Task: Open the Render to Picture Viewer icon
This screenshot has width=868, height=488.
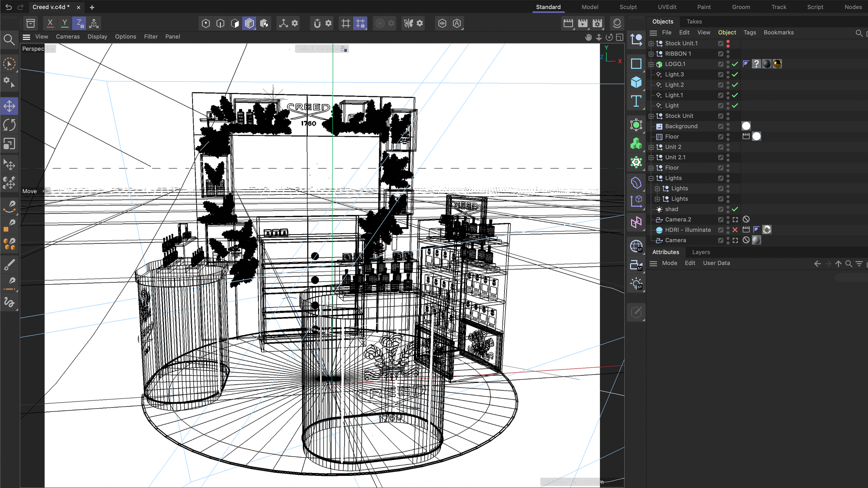Action: (x=582, y=23)
